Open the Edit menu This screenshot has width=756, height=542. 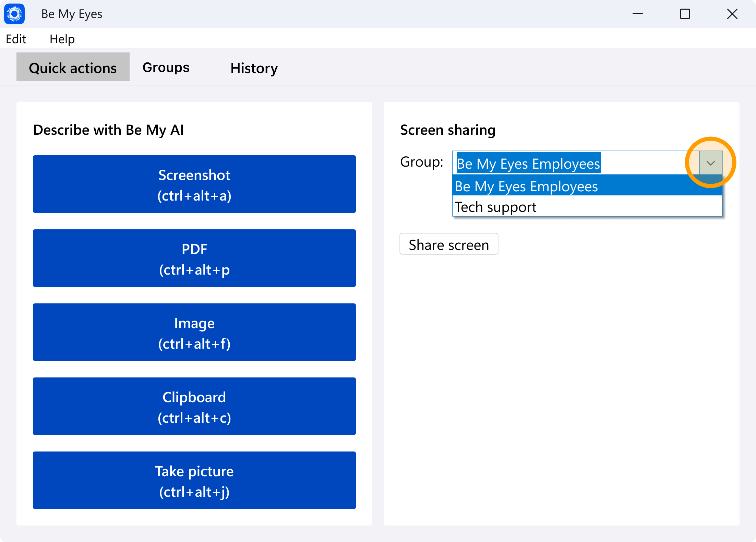16,39
